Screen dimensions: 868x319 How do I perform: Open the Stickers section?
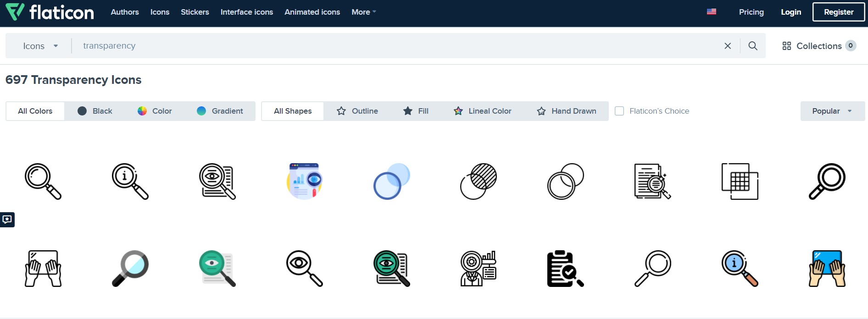[x=195, y=12]
